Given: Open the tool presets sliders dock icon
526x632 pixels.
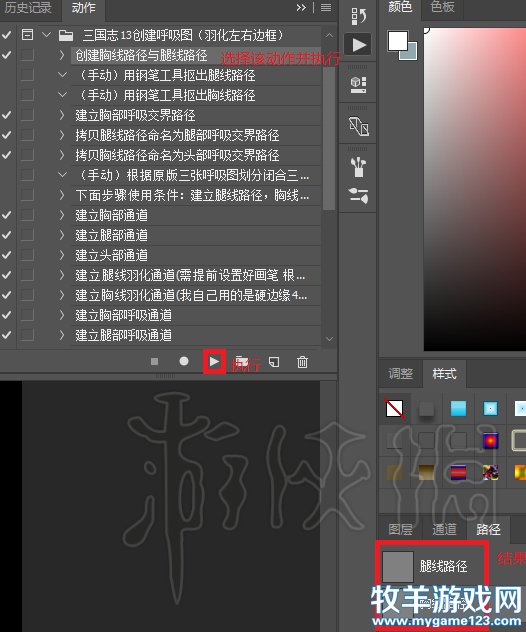Looking at the screenshot, I should pyautogui.click(x=358, y=195).
